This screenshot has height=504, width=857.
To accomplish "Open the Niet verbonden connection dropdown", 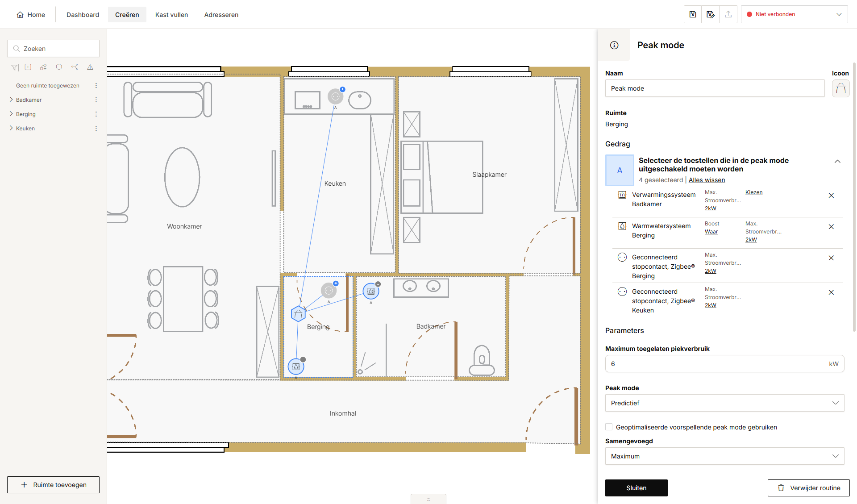I will pos(794,14).
